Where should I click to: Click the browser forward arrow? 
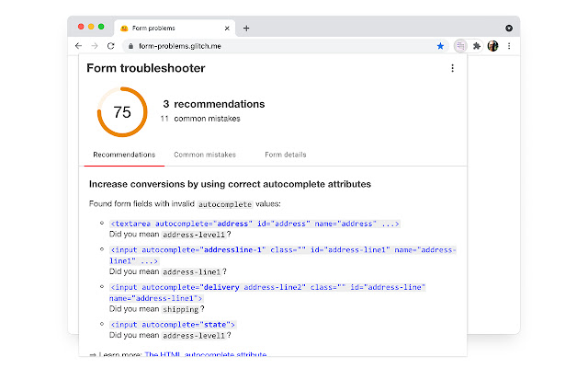[94, 45]
